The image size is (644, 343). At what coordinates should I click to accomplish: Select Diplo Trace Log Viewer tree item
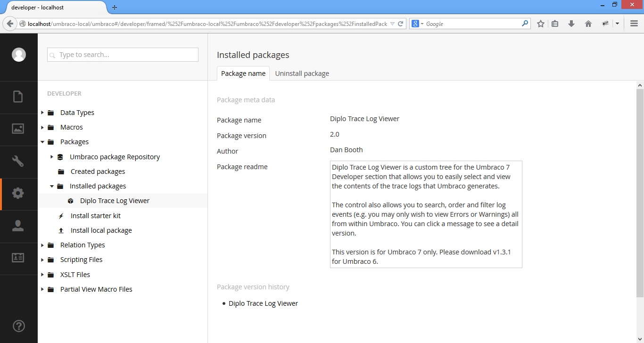coord(115,201)
